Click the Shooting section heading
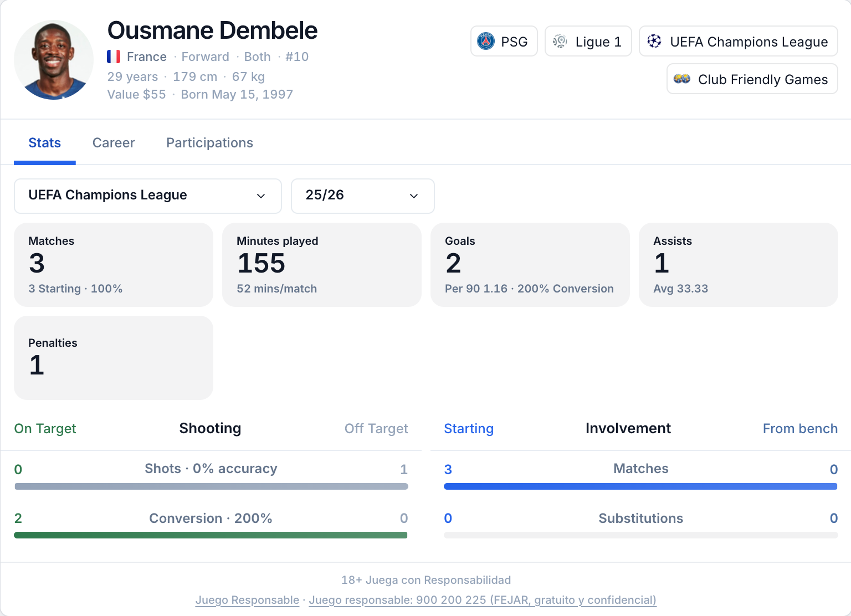Image resolution: width=851 pixels, height=616 pixels. point(210,428)
